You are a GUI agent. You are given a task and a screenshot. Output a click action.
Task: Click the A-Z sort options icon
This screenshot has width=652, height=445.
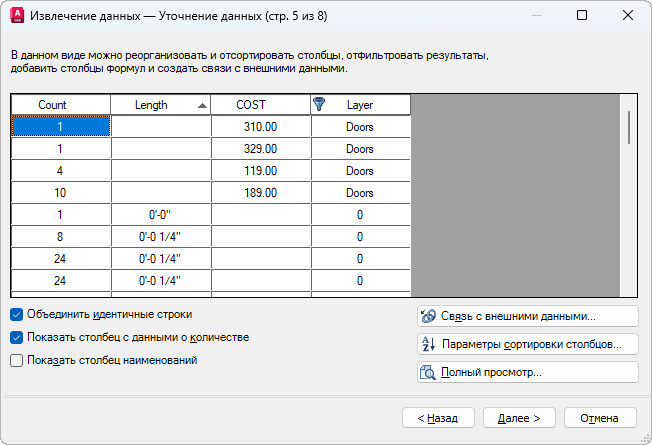pos(428,344)
